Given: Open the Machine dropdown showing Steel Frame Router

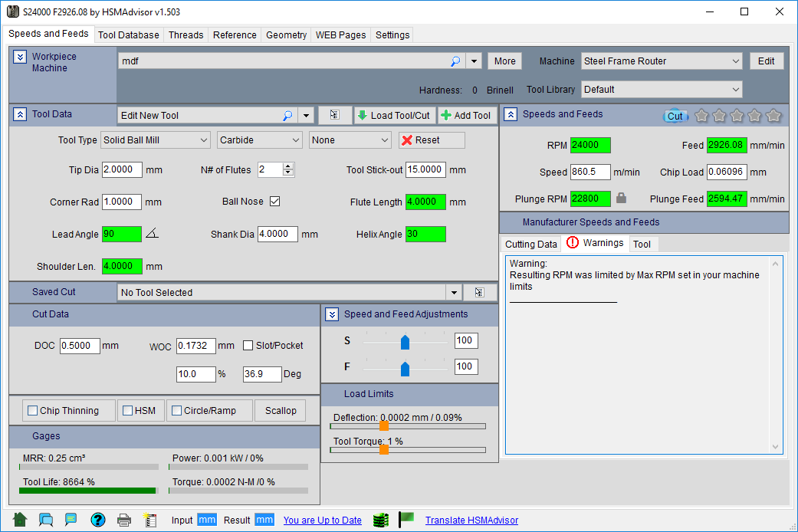Looking at the screenshot, I should click(662, 61).
